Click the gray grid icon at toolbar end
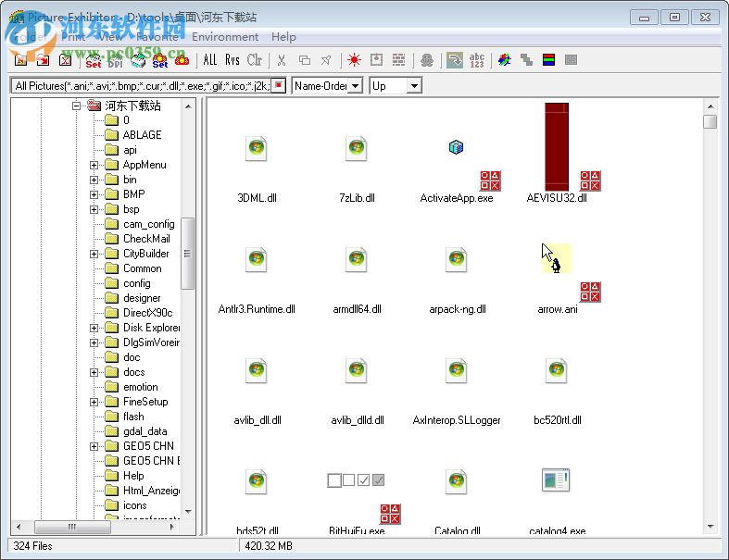 click(x=571, y=59)
